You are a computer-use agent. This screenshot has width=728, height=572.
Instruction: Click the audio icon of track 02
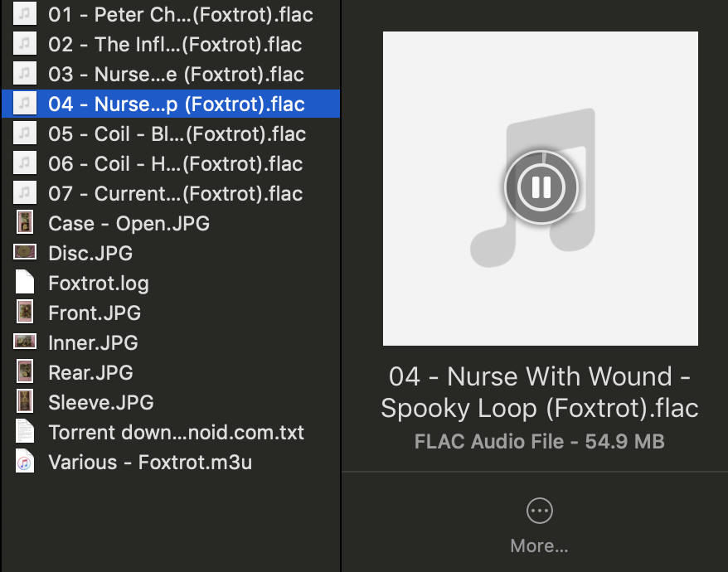click(x=25, y=43)
